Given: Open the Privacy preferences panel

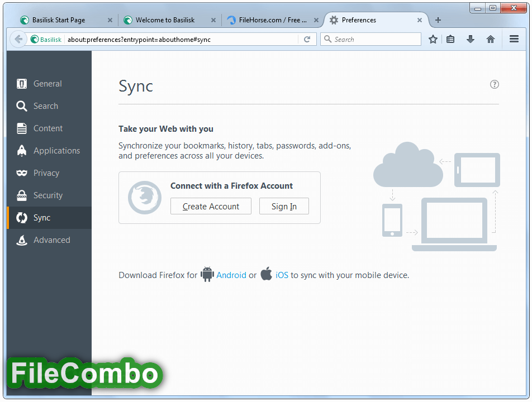Looking at the screenshot, I should (x=49, y=173).
